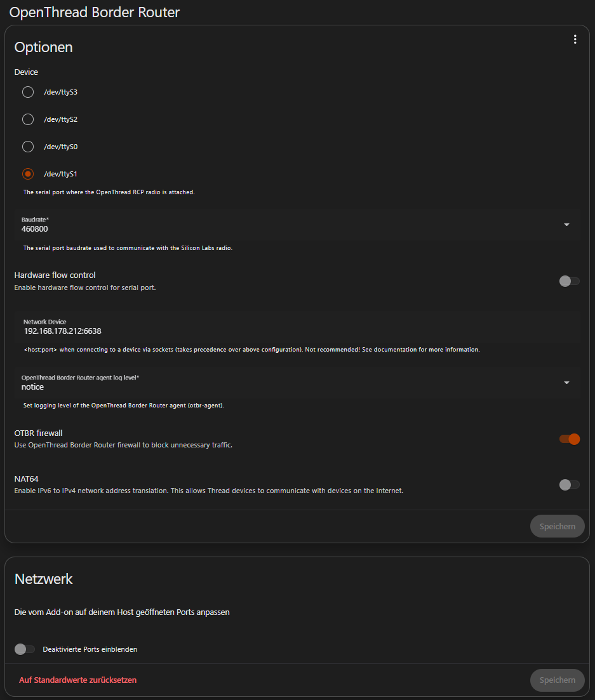Click the Baudrate dropdown arrow

pos(566,225)
